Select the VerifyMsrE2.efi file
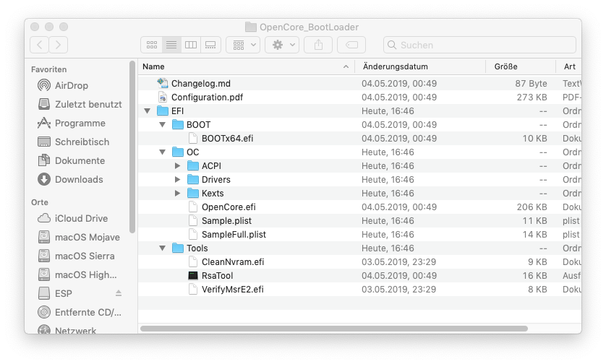This screenshot has height=364, width=606. pos(360,289)
